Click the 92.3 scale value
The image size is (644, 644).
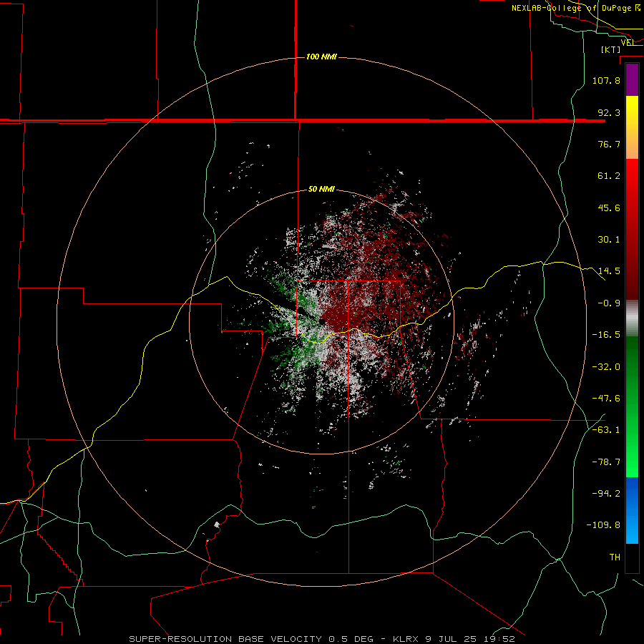click(x=609, y=112)
